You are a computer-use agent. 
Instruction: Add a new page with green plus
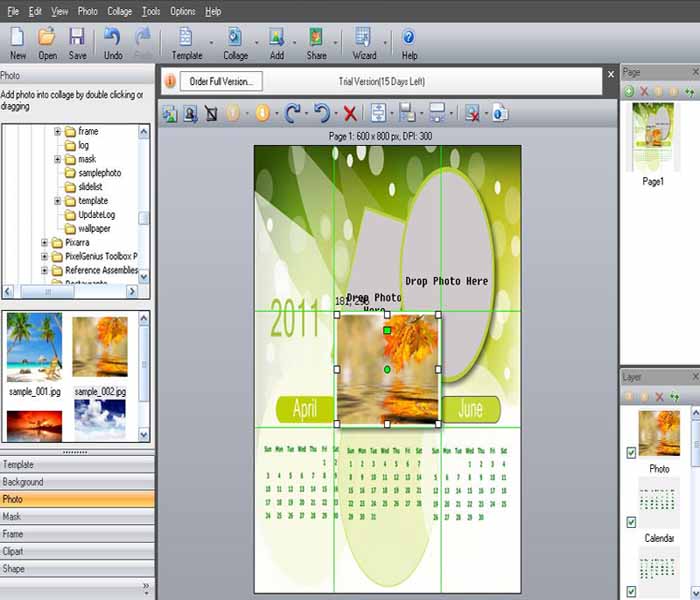click(x=629, y=92)
